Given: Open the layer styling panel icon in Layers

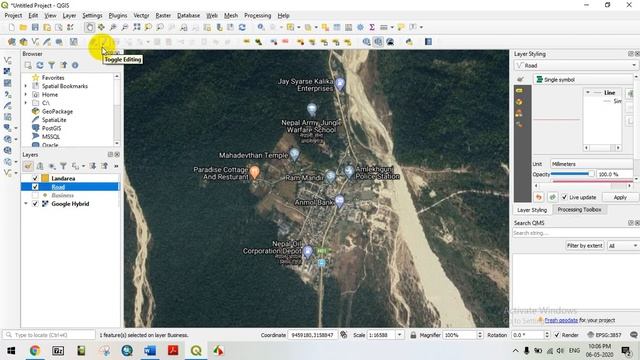Looking at the screenshot, I should click(x=28, y=166).
